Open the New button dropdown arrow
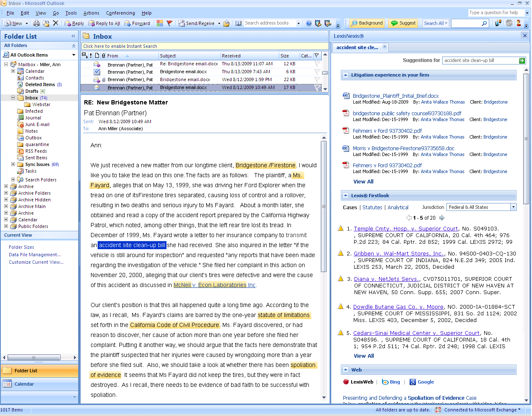The image size is (532, 416). [x=27, y=24]
